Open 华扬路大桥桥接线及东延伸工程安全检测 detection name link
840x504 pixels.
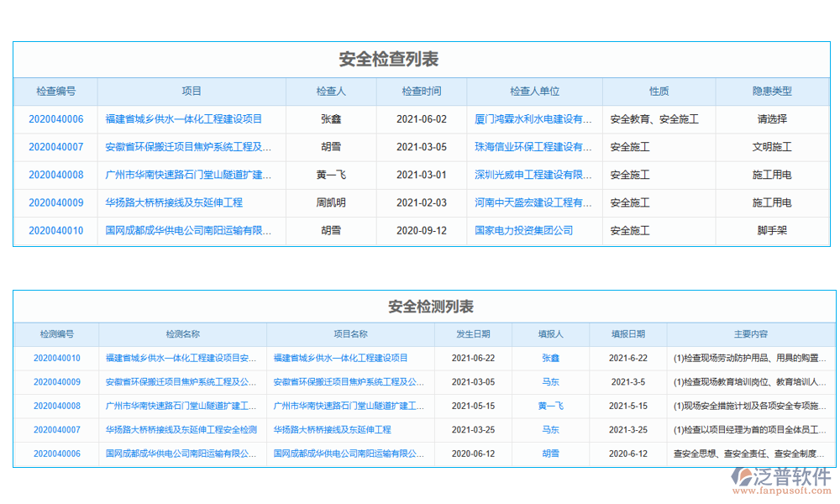181,430
